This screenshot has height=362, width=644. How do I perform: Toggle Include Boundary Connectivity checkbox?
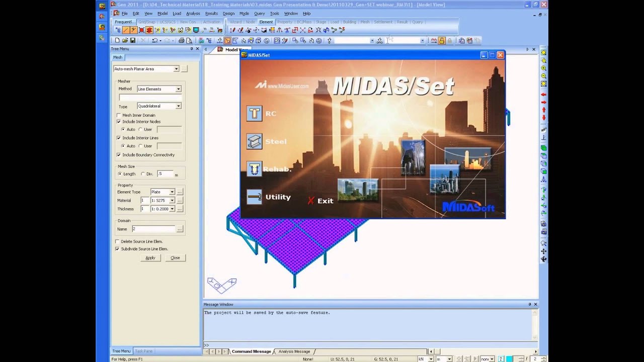[x=119, y=155]
